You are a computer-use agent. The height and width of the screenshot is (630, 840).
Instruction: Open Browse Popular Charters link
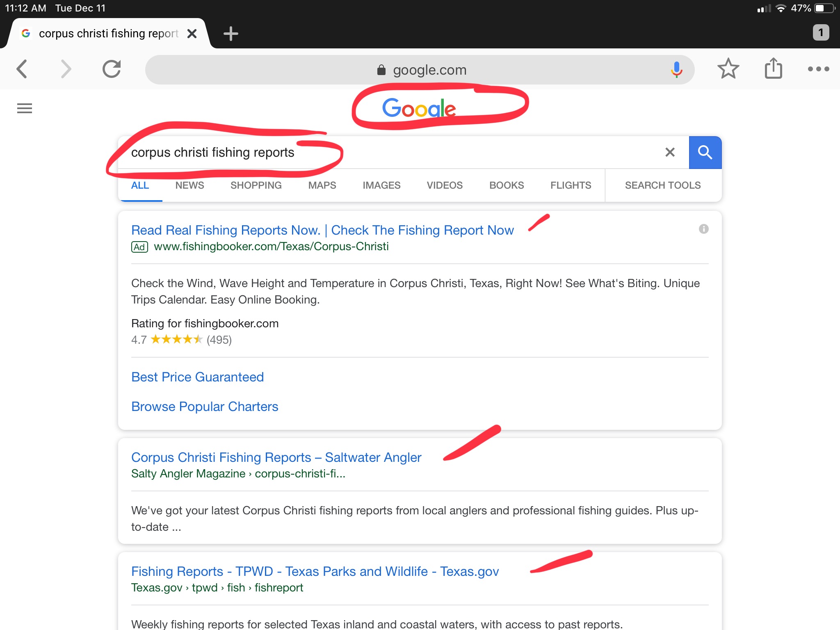[205, 406]
